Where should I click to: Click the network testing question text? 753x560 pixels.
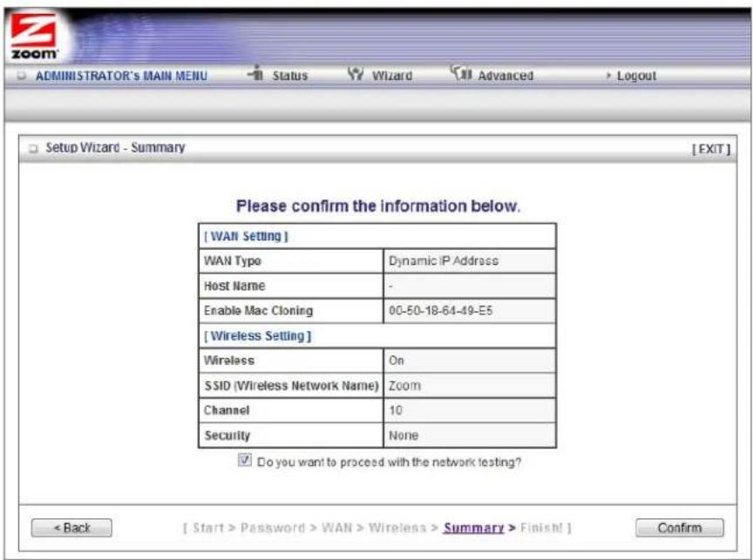(389, 462)
